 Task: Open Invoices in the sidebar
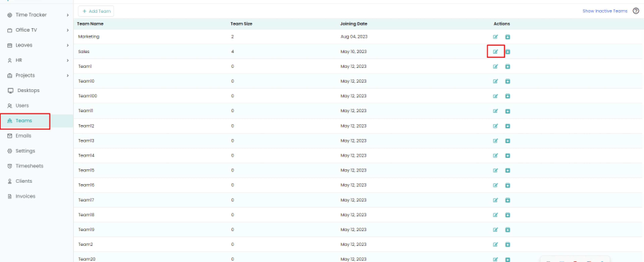(x=25, y=196)
